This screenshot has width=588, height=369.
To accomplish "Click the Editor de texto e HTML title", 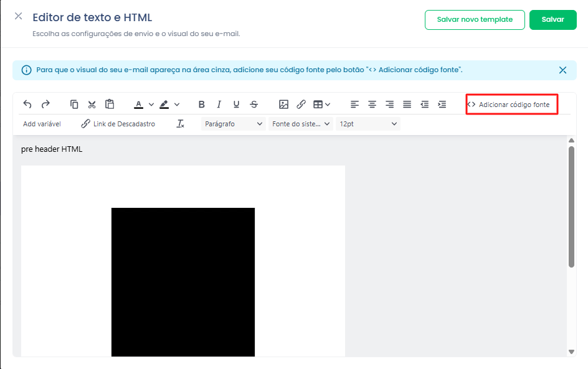I will tap(92, 17).
